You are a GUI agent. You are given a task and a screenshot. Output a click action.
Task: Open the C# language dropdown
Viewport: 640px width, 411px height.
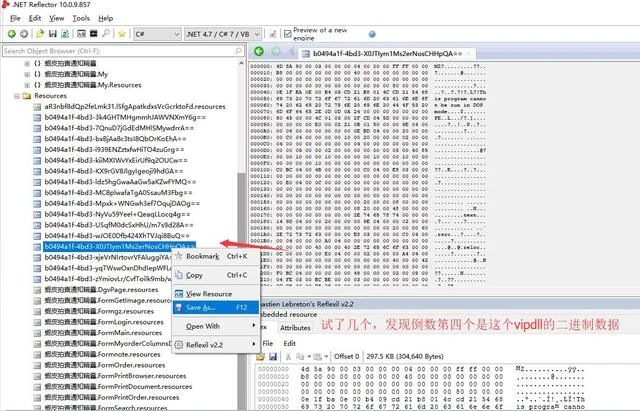(157, 34)
